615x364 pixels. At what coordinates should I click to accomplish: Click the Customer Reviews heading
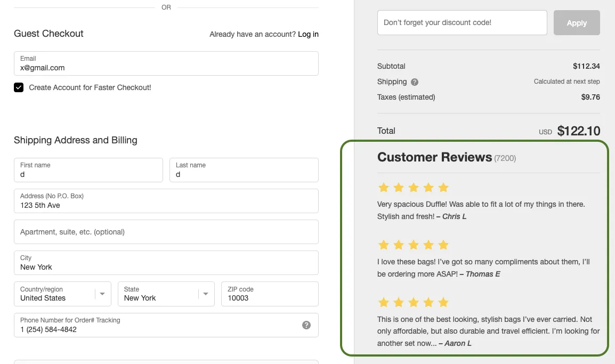pyautogui.click(x=434, y=157)
